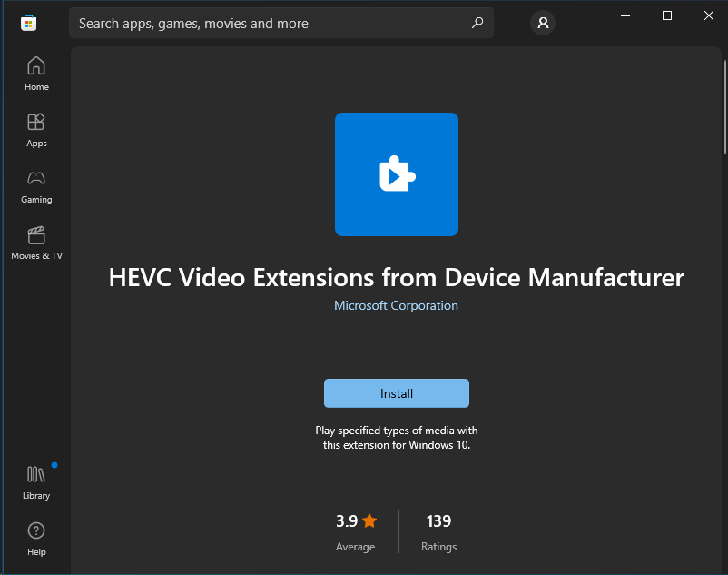Close the Microsoft Store window
Viewport: 728px width, 575px height.
708,15
